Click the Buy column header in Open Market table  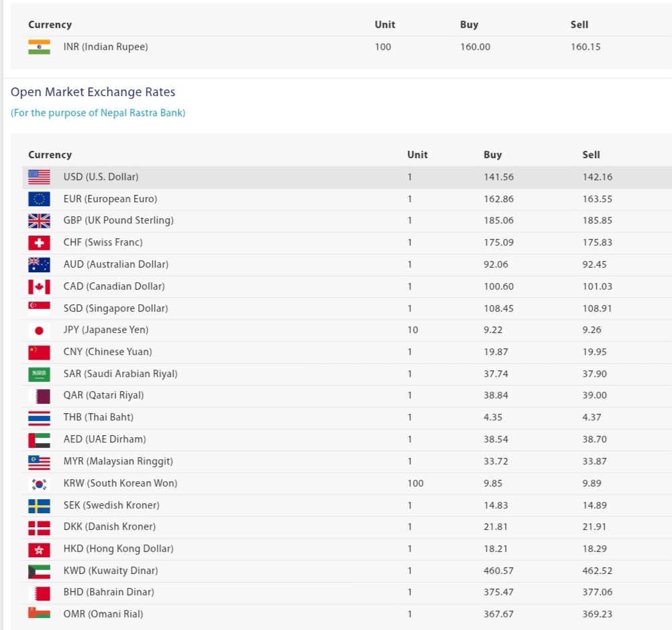tap(492, 155)
